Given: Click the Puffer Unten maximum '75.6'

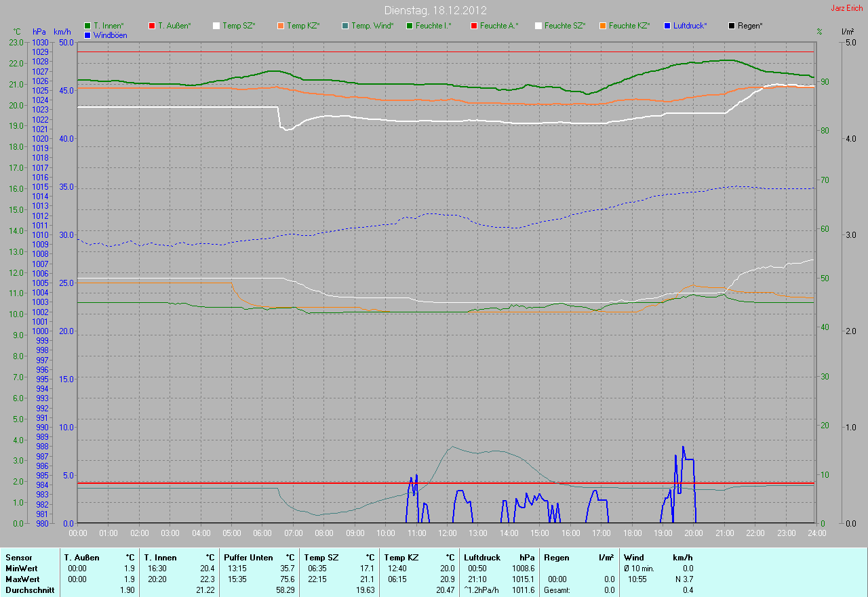Looking at the screenshot, I should (286, 579).
